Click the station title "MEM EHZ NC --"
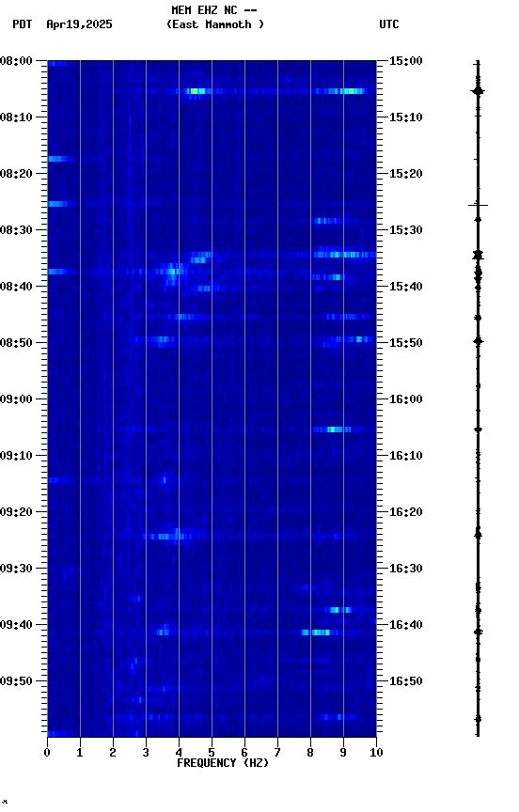The height and width of the screenshot is (812, 519). [x=214, y=10]
